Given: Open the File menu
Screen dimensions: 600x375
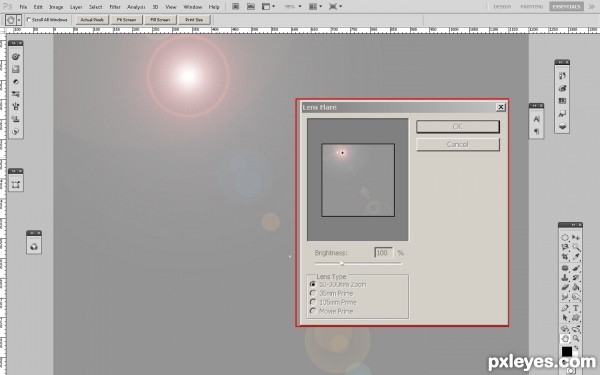Looking at the screenshot, I should [23, 7].
